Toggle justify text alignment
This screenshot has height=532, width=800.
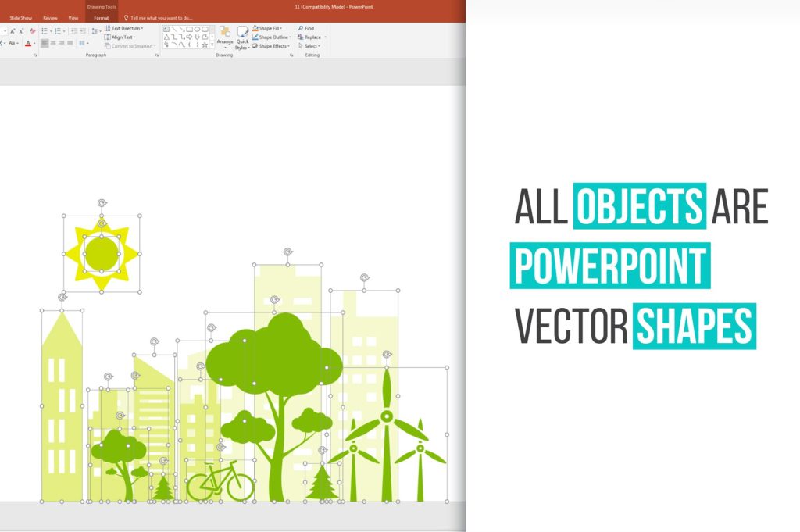tap(70, 44)
